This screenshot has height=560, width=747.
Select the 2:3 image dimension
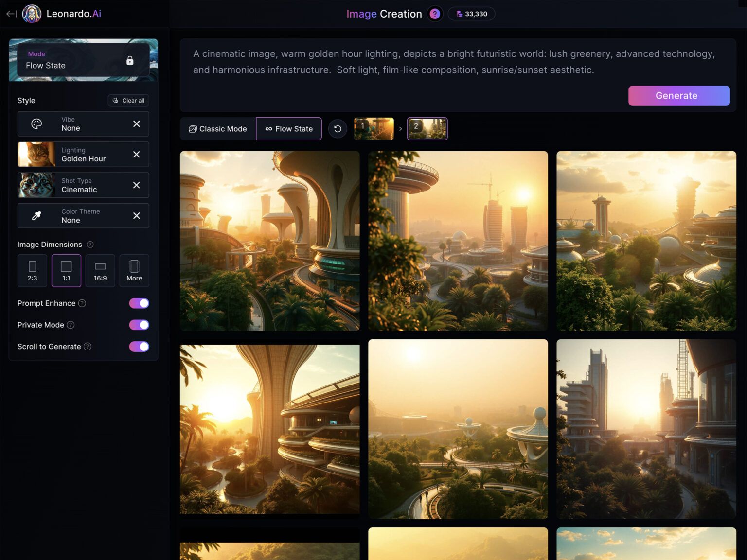(32, 271)
